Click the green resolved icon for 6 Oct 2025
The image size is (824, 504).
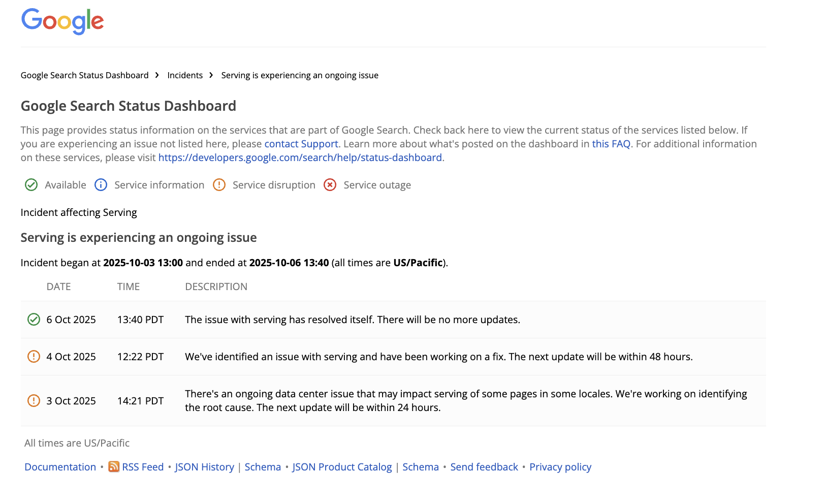coord(34,320)
